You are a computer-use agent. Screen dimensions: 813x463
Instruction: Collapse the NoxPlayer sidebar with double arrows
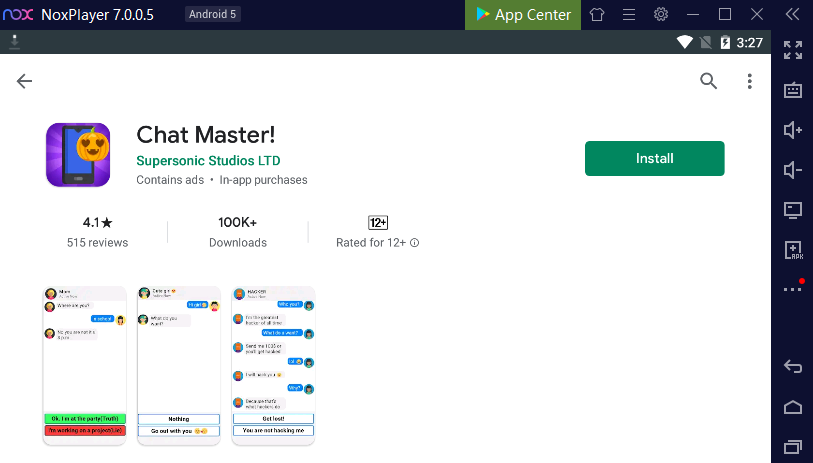[792, 15]
